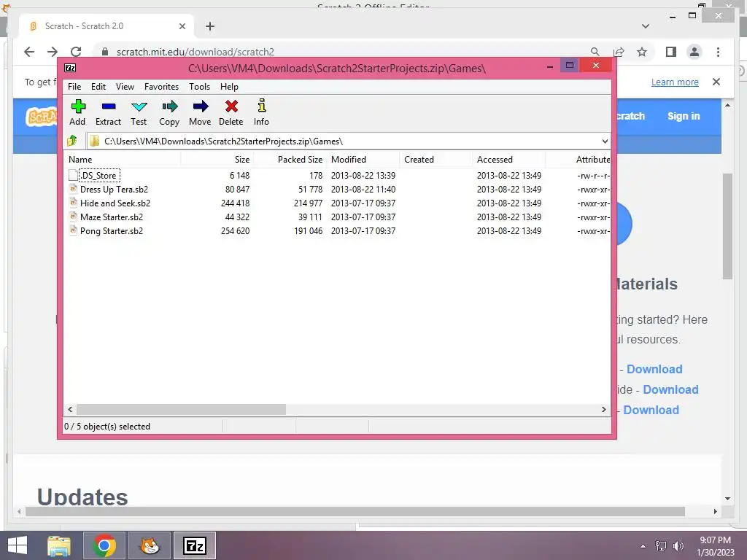
Task: Select the .DS_Store file icon
Action: [x=73, y=175]
